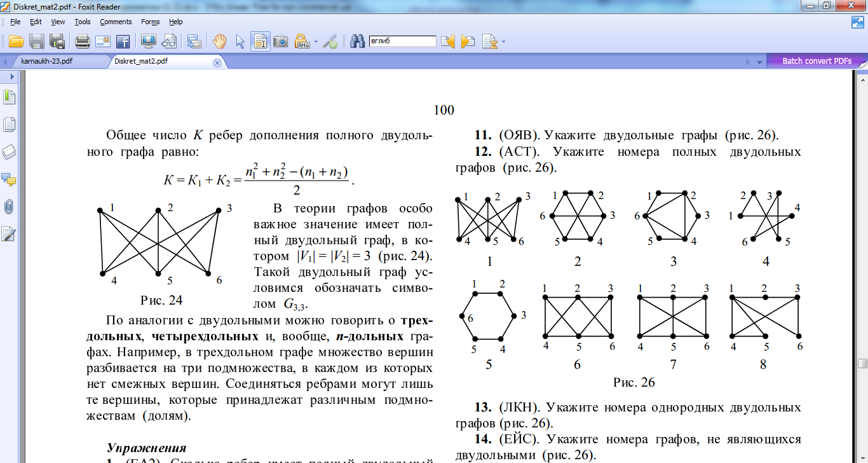Click the monitor full-screen icon
The height and width of the screenshot is (463, 868).
tap(149, 41)
